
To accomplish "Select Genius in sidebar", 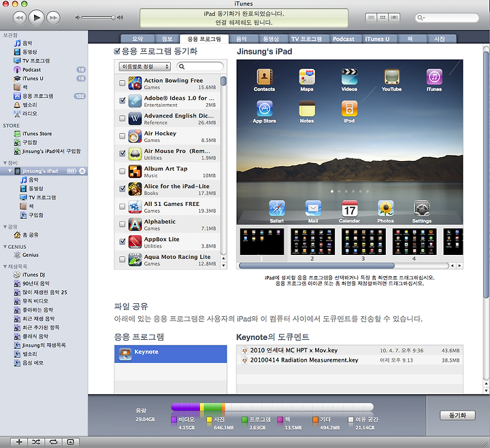I will pyautogui.click(x=31, y=255).
